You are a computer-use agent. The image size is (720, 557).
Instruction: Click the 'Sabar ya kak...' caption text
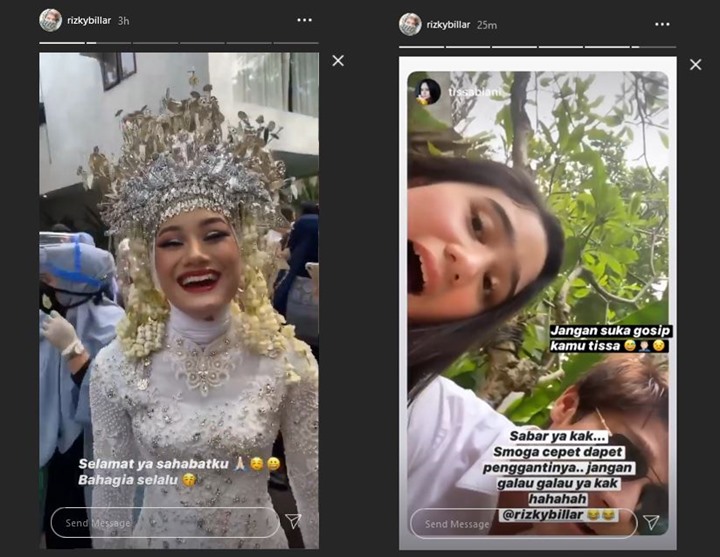pos(559,436)
